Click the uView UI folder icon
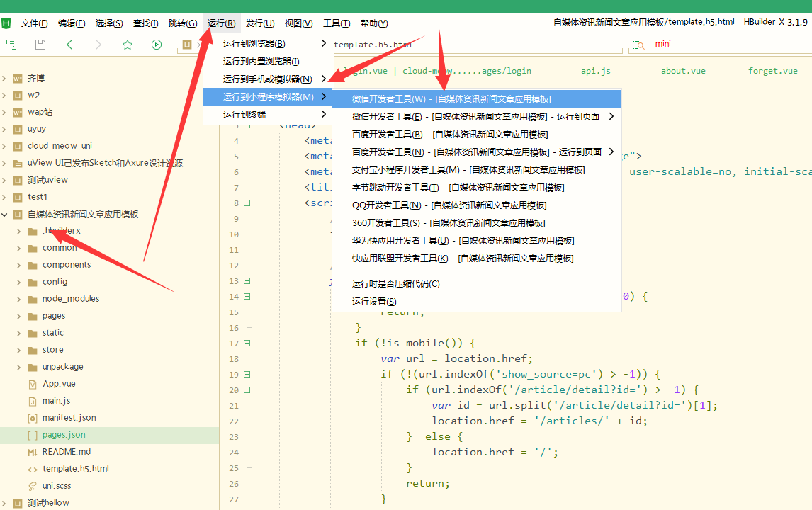Viewport: 812px width, 510px height. pyautogui.click(x=18, y=164)
